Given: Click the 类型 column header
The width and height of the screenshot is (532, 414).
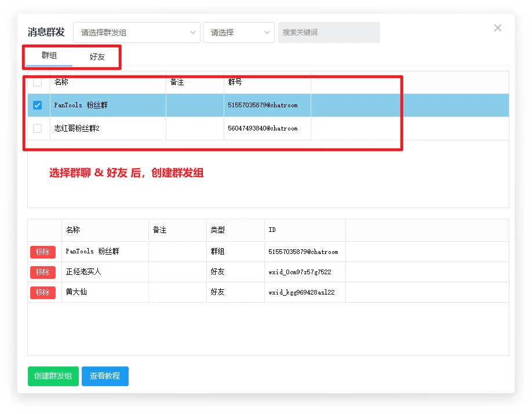Looking at the screenshot, I should 235,230.
